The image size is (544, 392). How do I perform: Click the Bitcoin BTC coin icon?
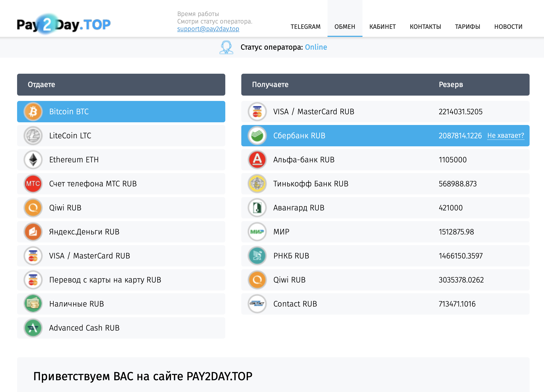coord(33,112)
